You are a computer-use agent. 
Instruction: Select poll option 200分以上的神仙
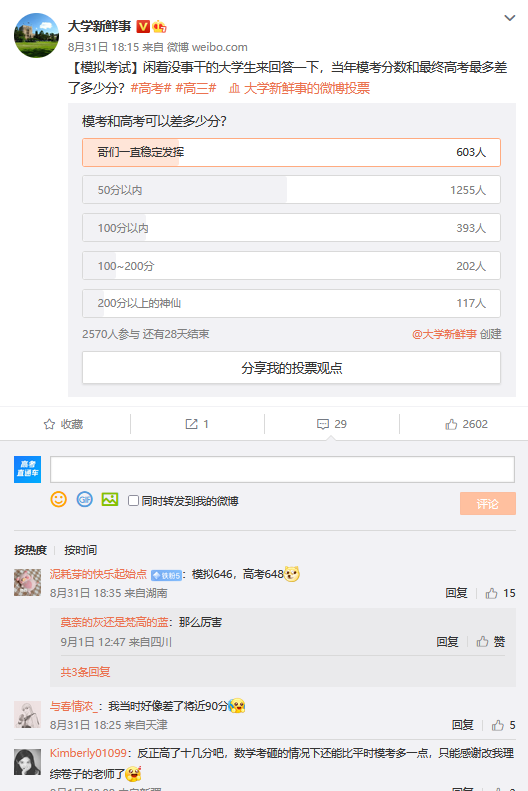[291, 303]
